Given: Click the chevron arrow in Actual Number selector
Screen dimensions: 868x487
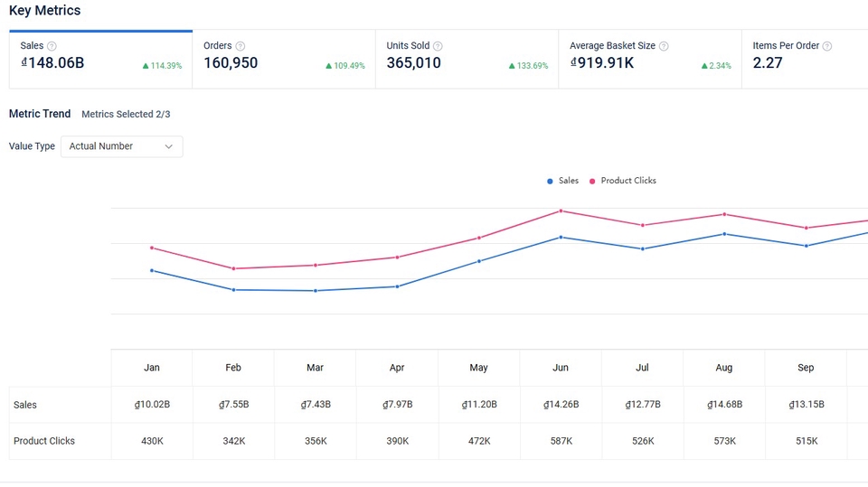Looking at the screenshot, I should point(169,146).
